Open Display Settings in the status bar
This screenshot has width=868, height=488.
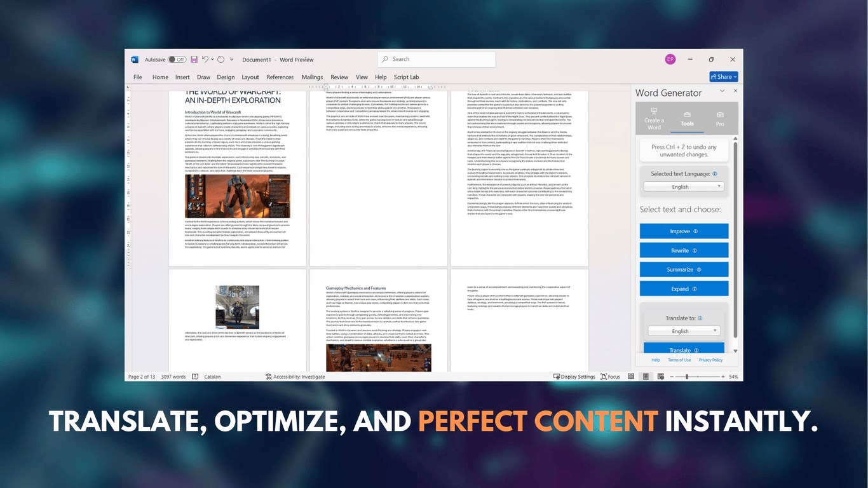tap(574, 377)
